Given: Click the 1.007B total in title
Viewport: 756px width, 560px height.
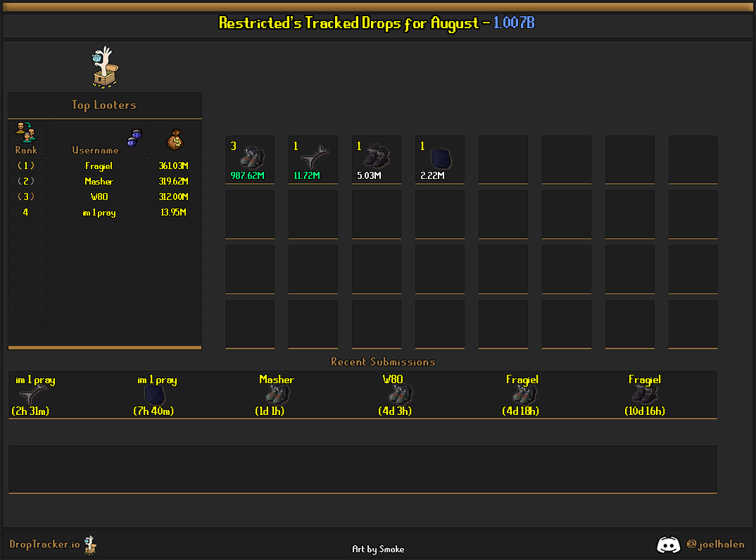Looking at the screenshot, I should [x=514, y=23].
